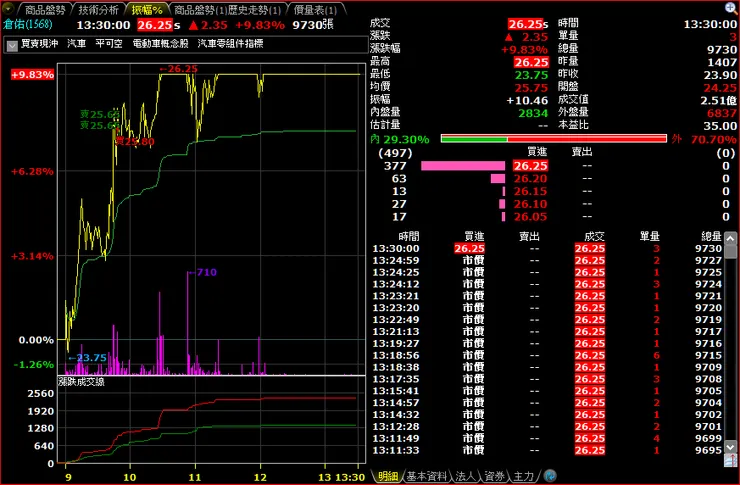Click the blue round arrow icon after 主力
740x485 pixels.
coord(550,476)
